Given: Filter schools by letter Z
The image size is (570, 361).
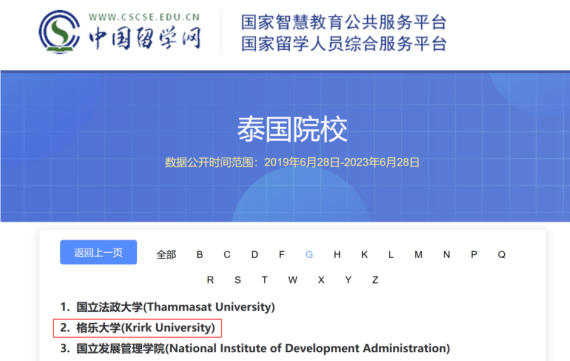Looking at the screenshot, I should click(375, 280).
